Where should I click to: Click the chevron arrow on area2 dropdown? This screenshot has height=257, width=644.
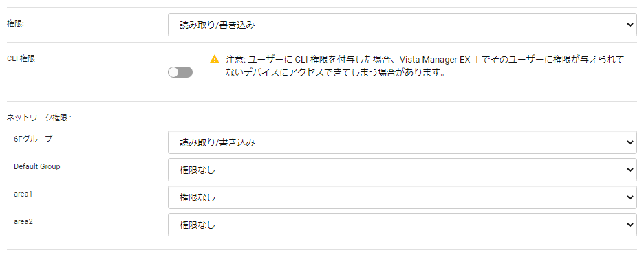click(630, 225)
